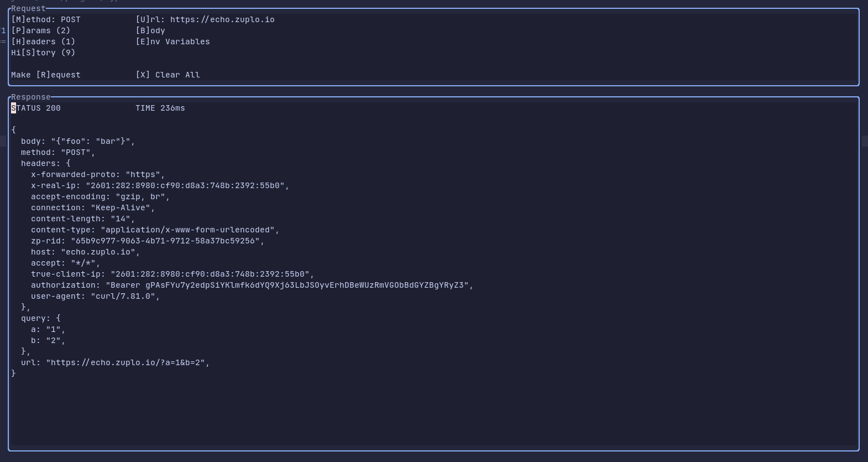Select the STATUS 200 indicator
The image size is (868, 462).
tap(35, 108)
